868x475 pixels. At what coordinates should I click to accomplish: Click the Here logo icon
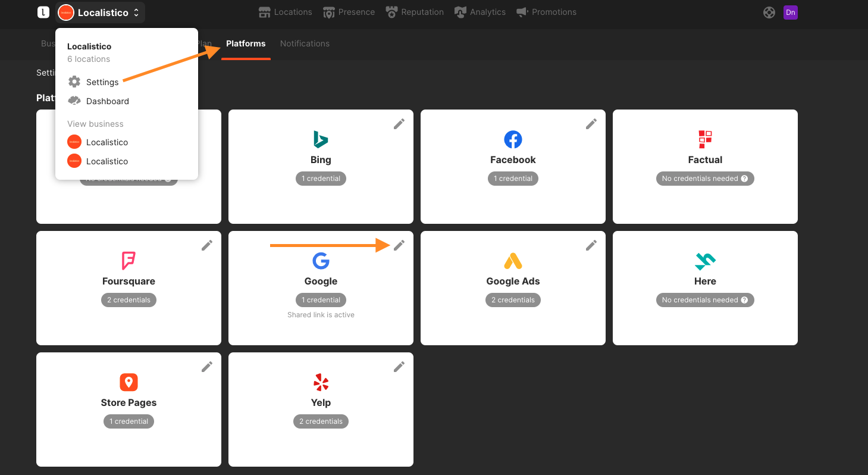point(705,261)
